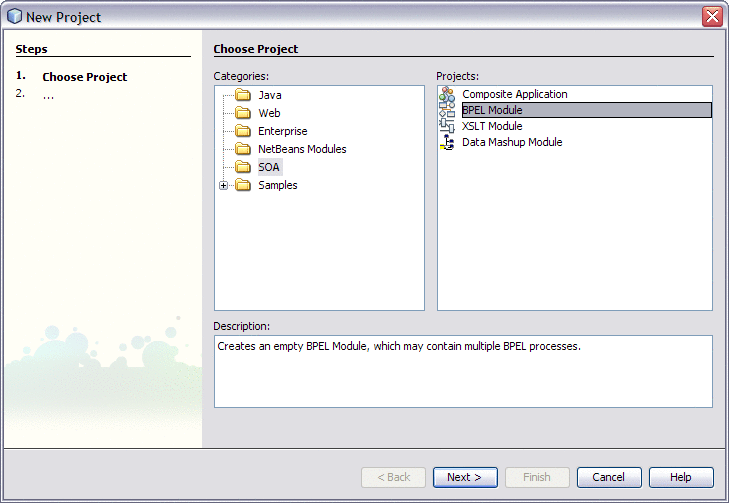
Task: Click the Java category folder icon
Action: pos(243,95)
